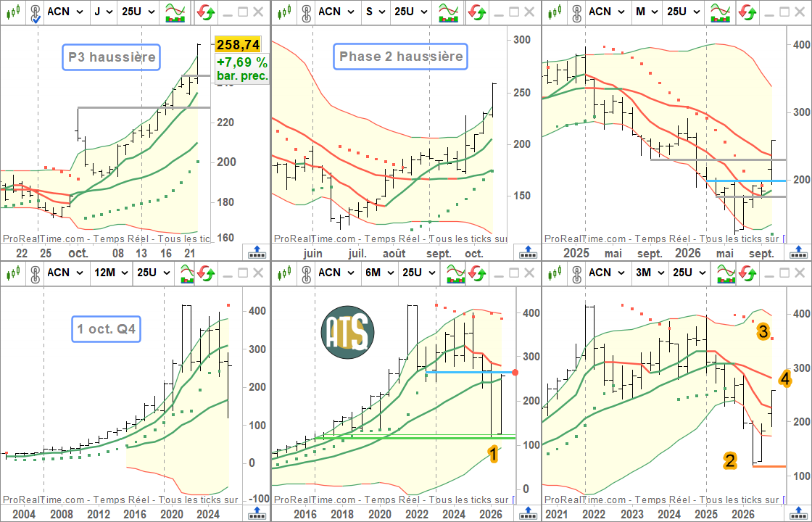Click the blue up-arrow icon below S chart

[528, 252]
